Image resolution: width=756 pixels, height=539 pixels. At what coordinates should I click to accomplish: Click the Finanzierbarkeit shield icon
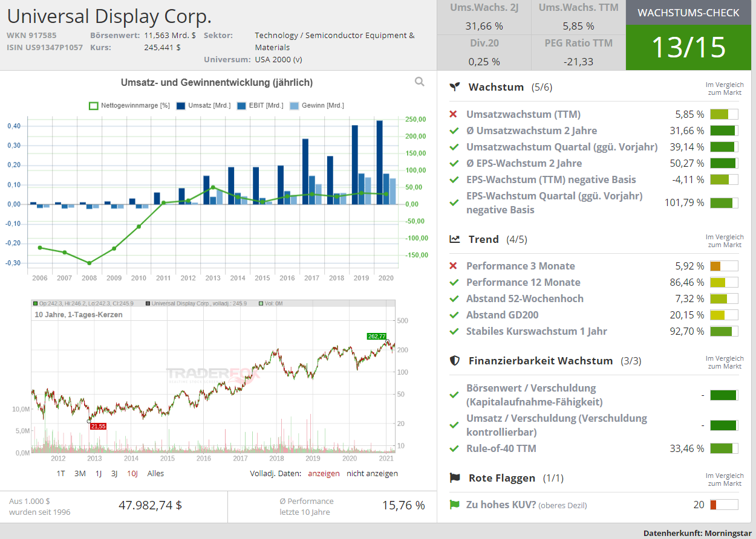[x=455, y=361]
